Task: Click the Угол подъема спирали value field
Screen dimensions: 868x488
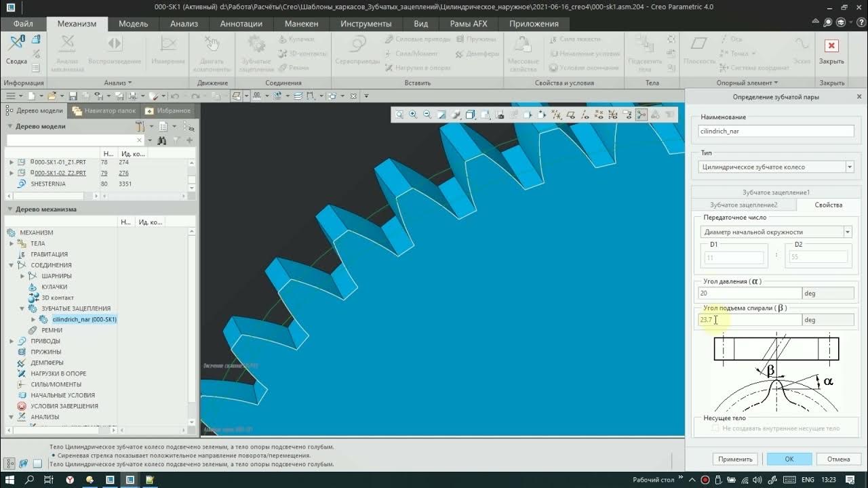Action: (749, 320)
